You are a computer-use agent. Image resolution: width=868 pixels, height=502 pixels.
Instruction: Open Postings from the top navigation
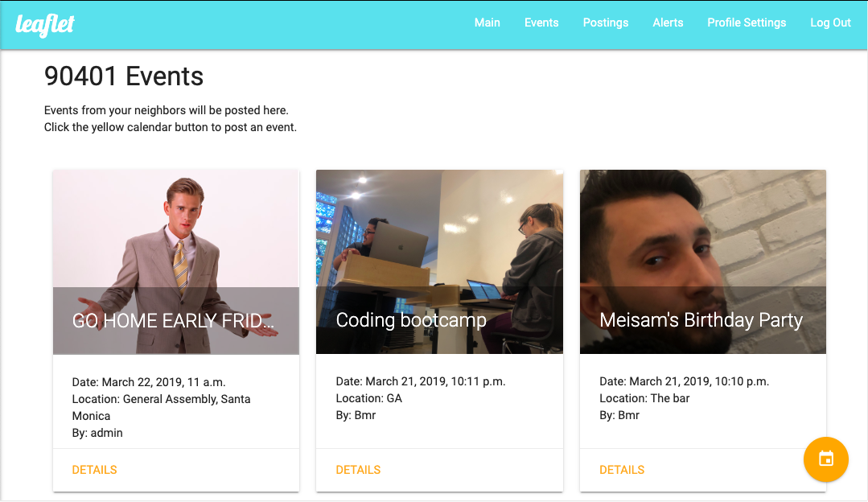tap(606, 23)
